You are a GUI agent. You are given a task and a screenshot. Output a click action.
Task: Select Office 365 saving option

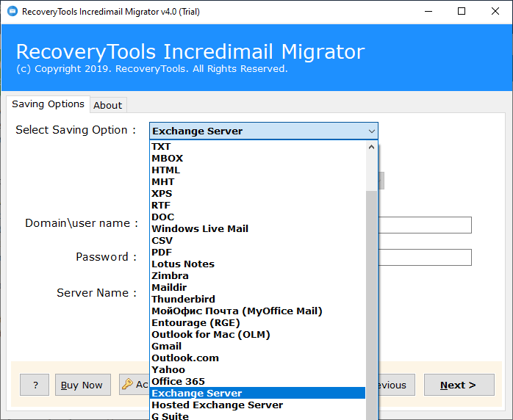tap(257, 382)
